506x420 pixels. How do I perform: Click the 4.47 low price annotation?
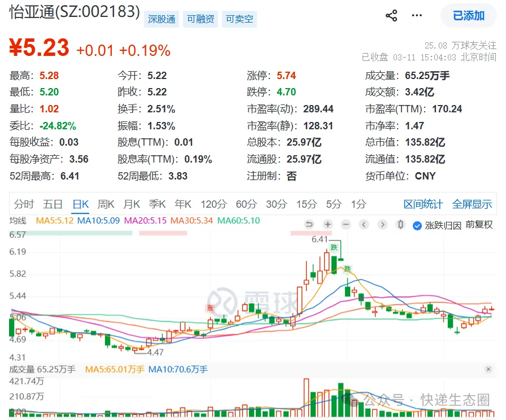[x=155, y=352]
